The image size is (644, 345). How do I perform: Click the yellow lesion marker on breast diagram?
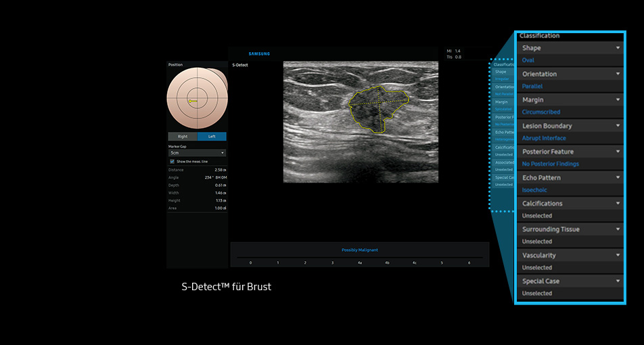point(193,101)
